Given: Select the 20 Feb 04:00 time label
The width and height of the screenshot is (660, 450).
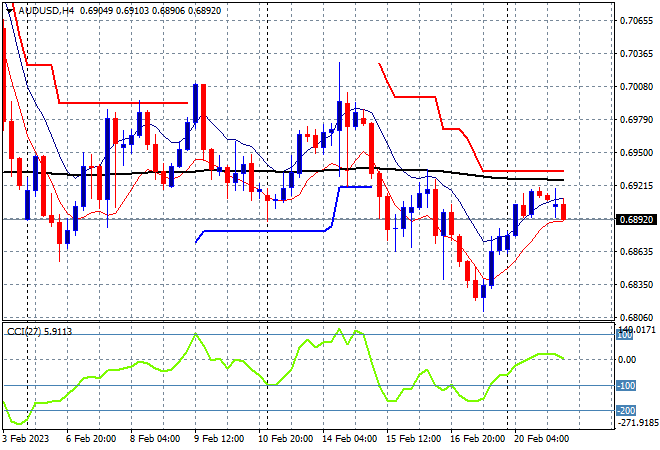Looking at the screenshot, I should click(x=541, y=439).
